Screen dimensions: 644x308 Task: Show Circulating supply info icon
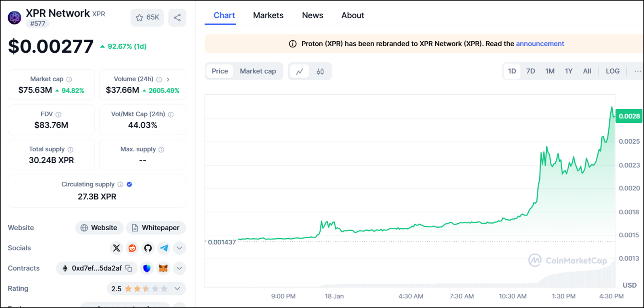click(120, 184)
